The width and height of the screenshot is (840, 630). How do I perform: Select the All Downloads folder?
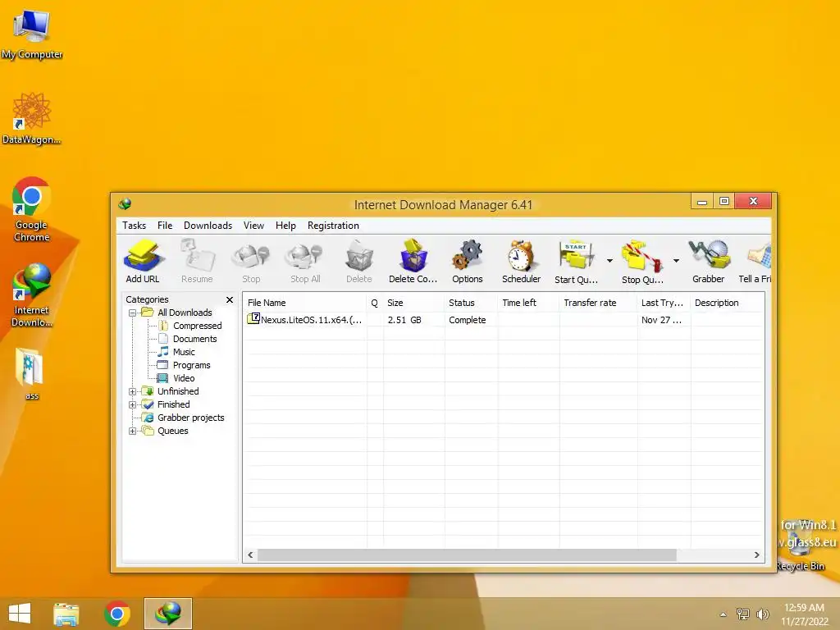[x=185, y=313]
